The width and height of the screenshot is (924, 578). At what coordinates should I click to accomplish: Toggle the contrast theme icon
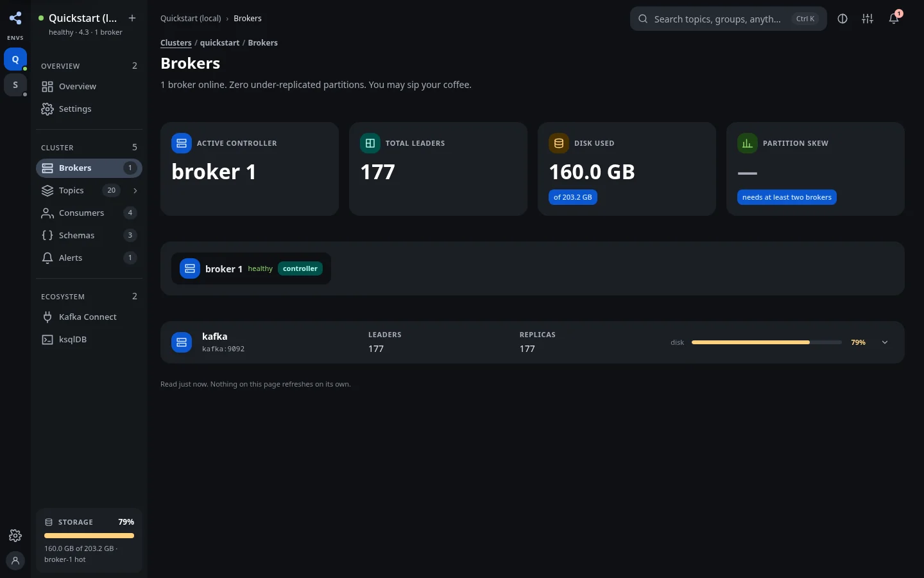(843, 19)
